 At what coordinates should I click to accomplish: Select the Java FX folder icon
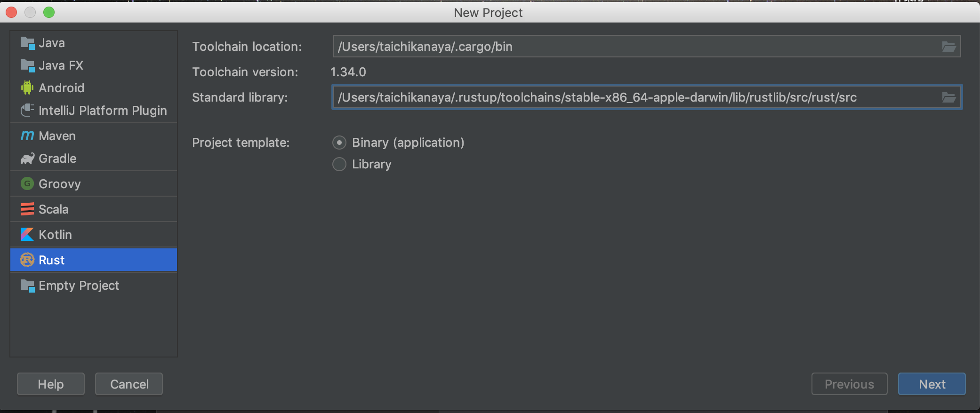pyautogui.click(x=27, y=66)
